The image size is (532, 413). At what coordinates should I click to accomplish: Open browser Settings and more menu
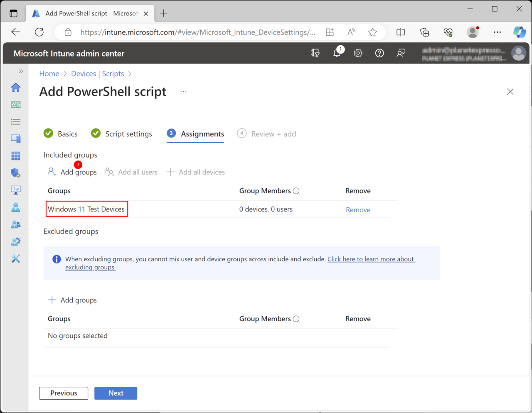(497, 32)
